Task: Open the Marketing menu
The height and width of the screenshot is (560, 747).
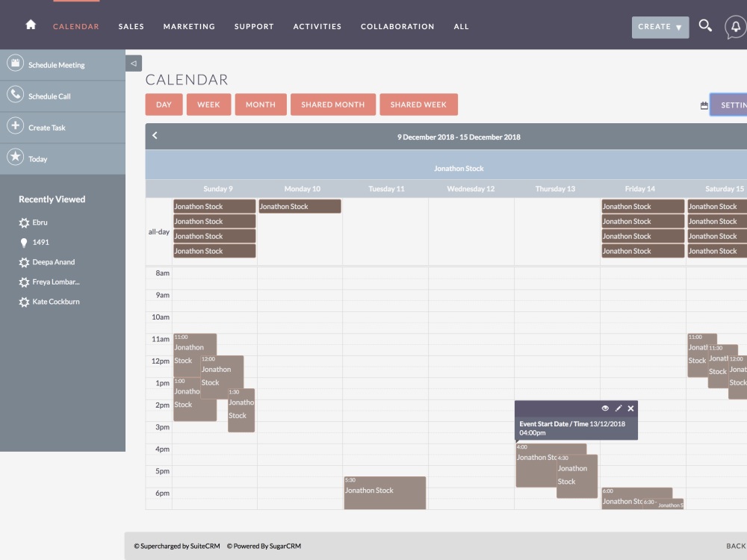Action: click(x=189, y=27)
